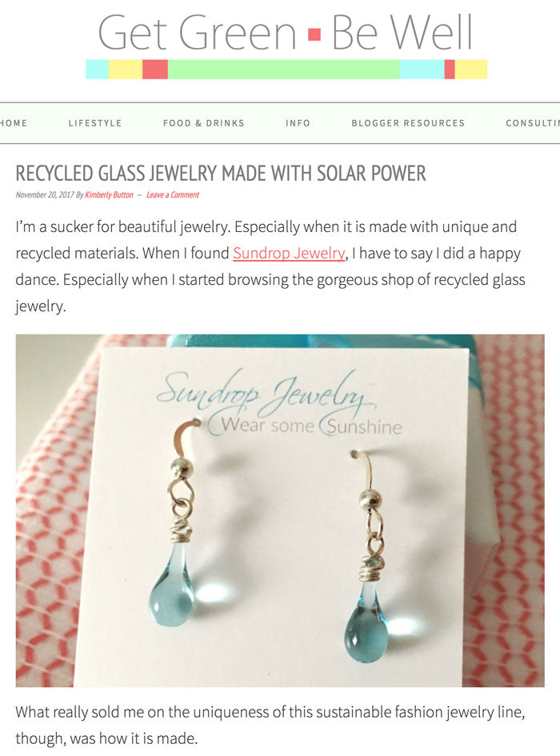
Task: Click the Leave a Comment link
Action: click(173, 194)
